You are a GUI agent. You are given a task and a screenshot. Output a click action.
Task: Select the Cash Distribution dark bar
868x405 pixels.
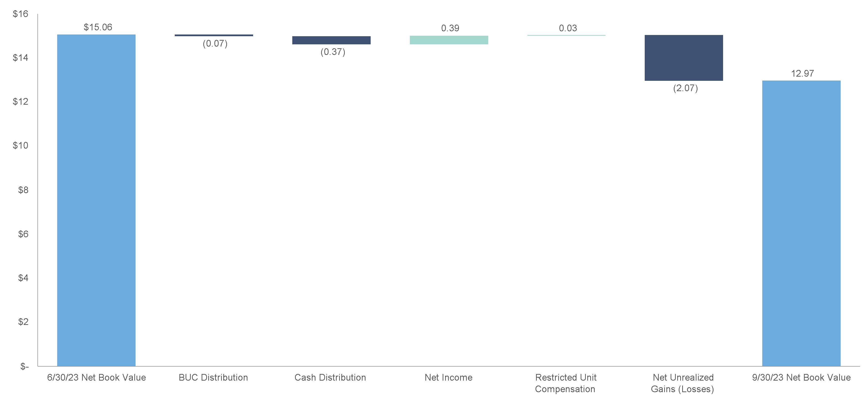pos(331,40)
